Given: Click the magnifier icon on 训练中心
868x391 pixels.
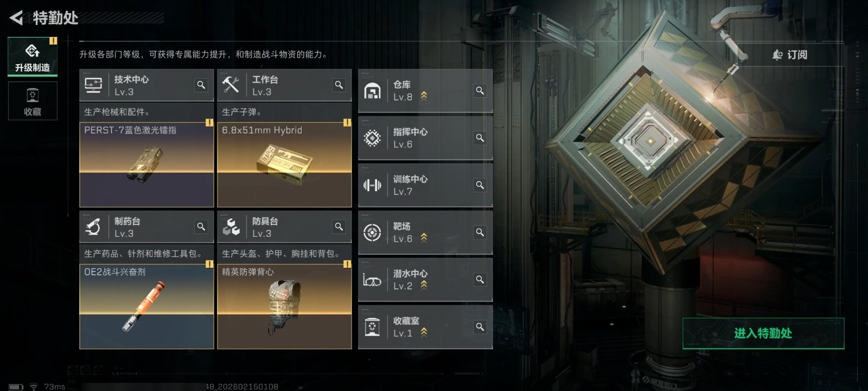Looking at the screenshot, I should (480, 185).
